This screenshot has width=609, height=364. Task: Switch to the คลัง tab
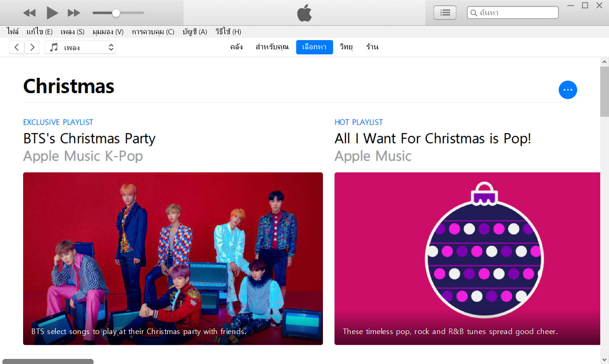pyautogui.click(x=236, y=47)
